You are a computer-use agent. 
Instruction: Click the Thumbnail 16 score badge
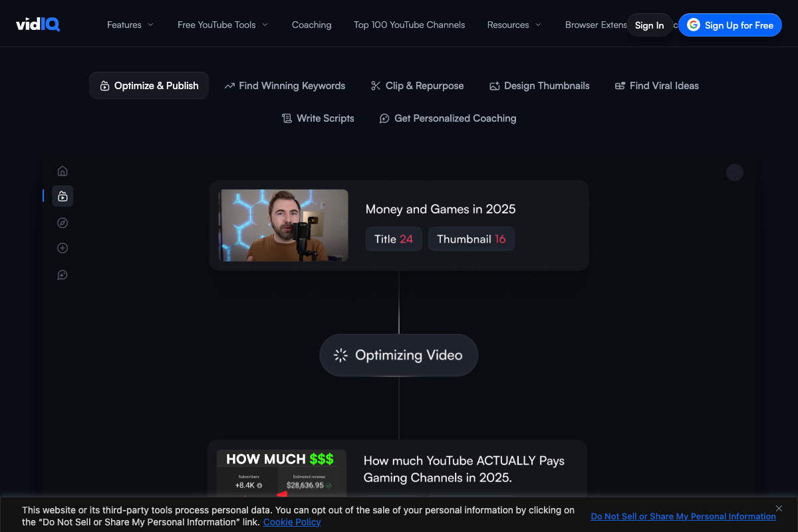[x=471, y=239]
